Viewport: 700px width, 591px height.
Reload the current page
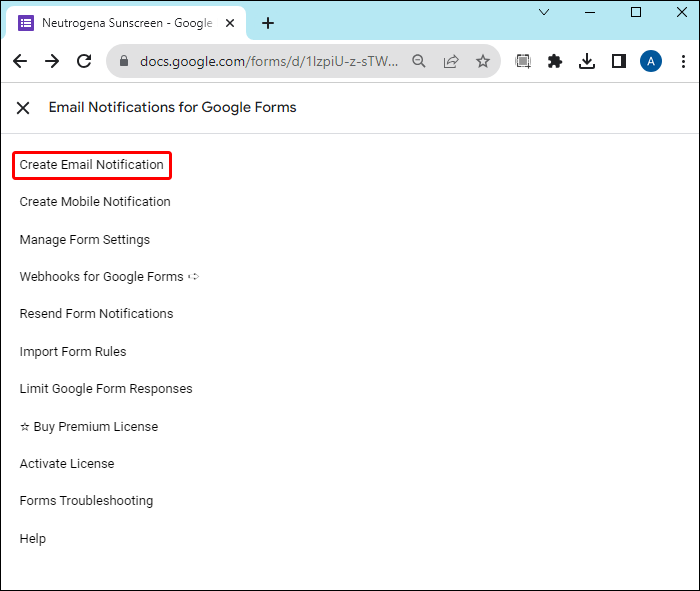tap(84, 61)
